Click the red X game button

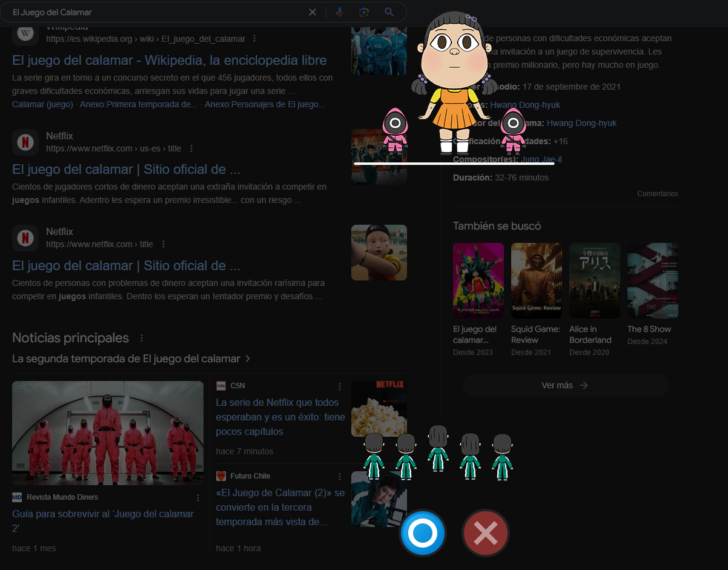click(486, 533)
